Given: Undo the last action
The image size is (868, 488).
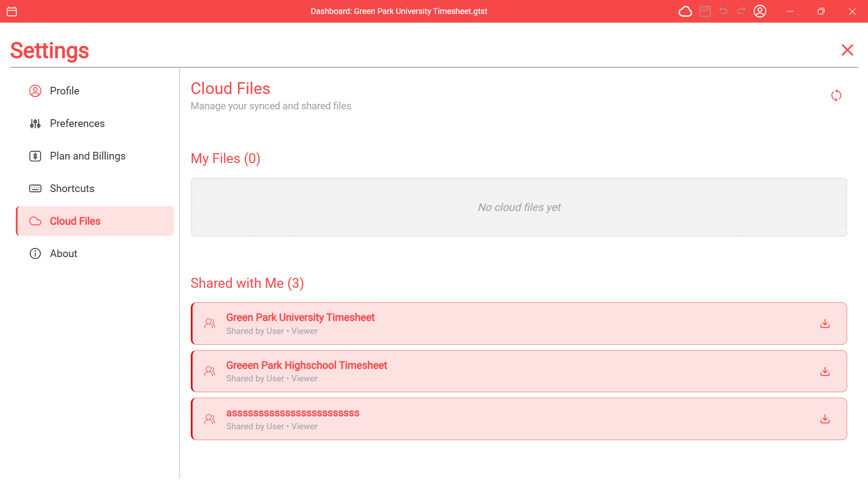Looking at the screenshot, I should coord(723,11).
